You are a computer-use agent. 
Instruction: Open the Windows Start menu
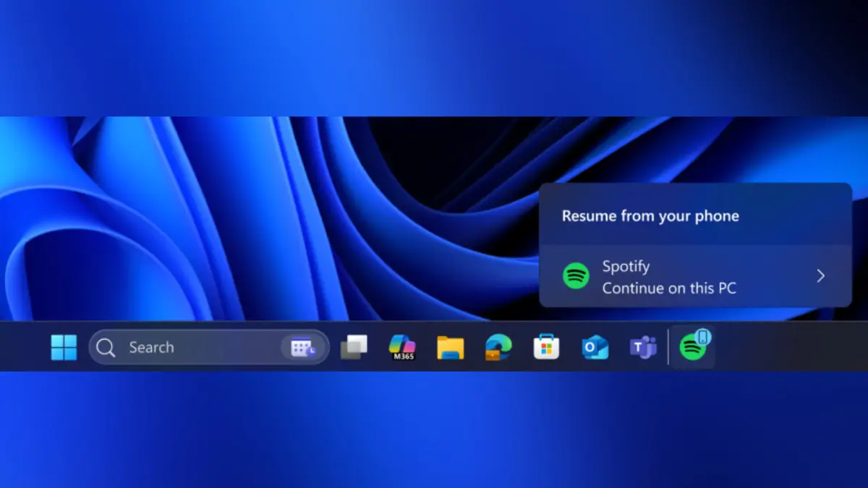(x=64, y=348)
